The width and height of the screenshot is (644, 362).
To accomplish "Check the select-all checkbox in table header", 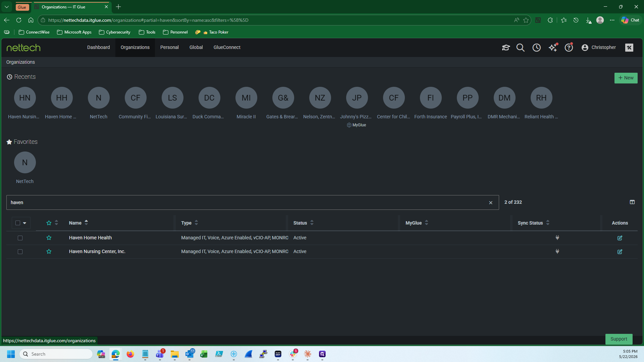I will coord(18,223).
